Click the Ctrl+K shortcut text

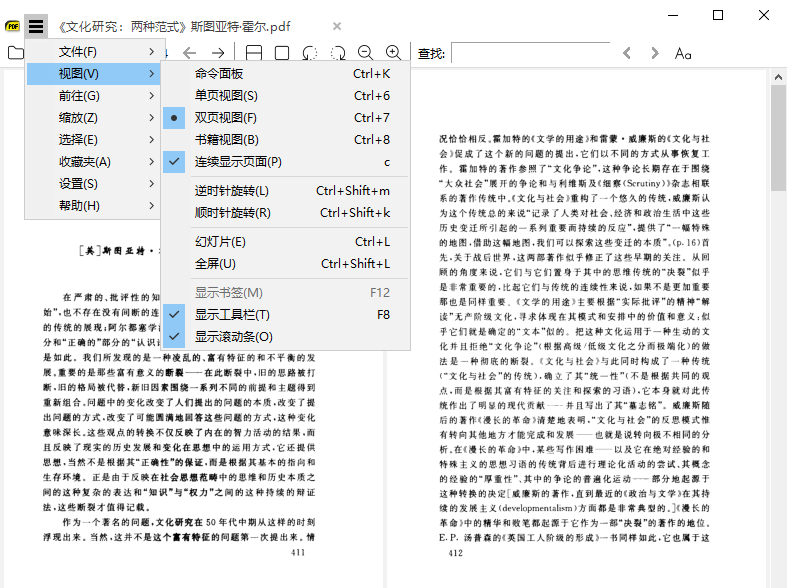[x=371, y=74]
